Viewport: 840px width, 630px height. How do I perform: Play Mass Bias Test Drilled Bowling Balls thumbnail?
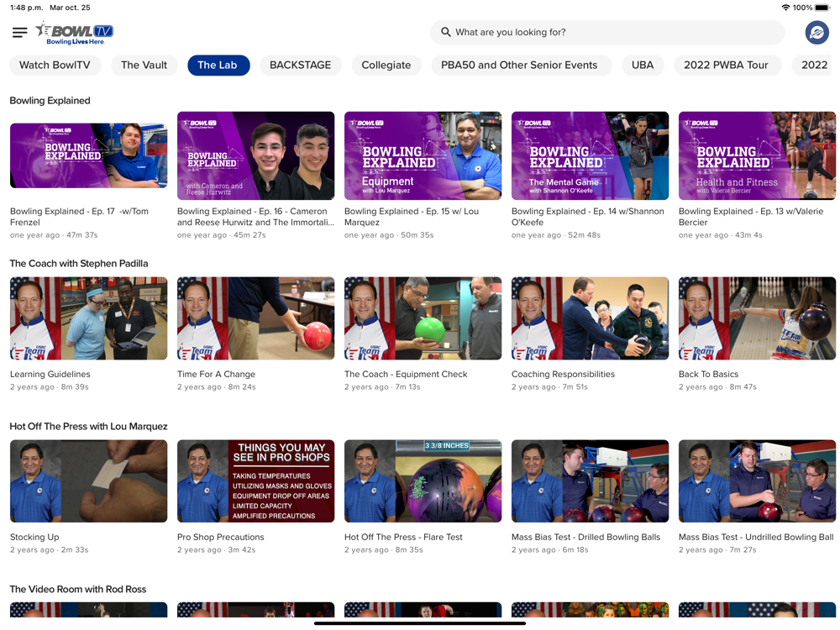[x=590, y=481]
